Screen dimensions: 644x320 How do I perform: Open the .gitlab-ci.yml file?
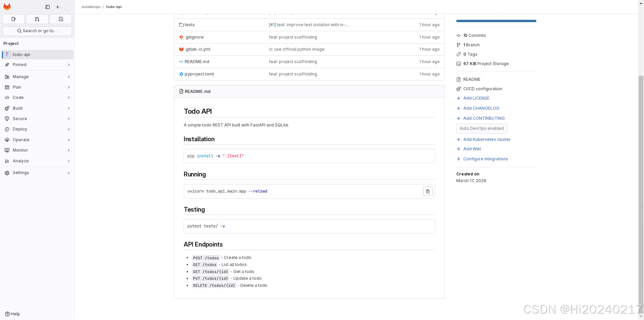coord(197,49)
